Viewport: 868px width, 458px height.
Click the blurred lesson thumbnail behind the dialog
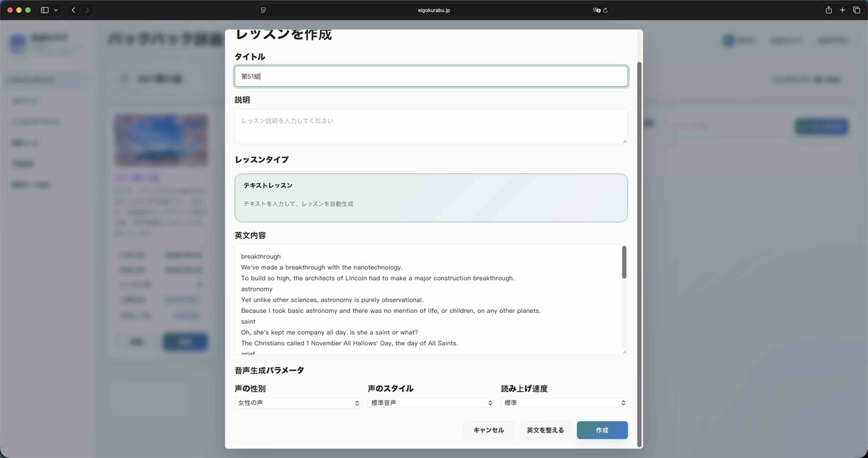(x=162, y=140)
